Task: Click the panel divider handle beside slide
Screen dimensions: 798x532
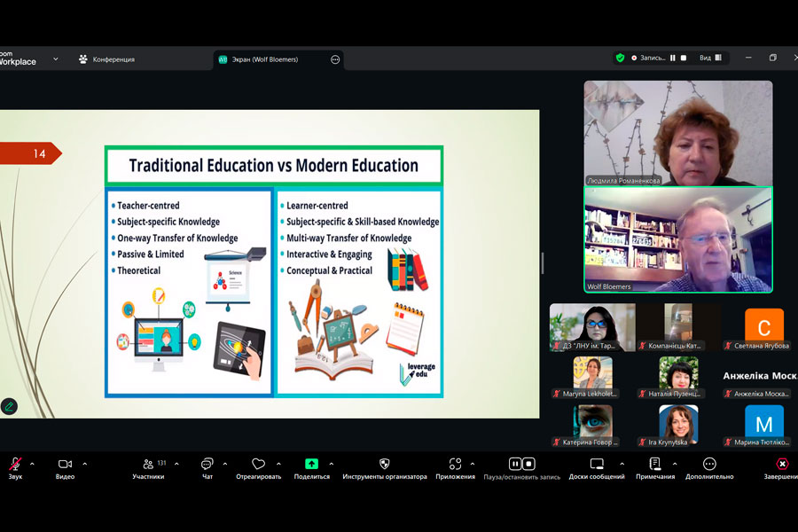Action: pos(543,263)
